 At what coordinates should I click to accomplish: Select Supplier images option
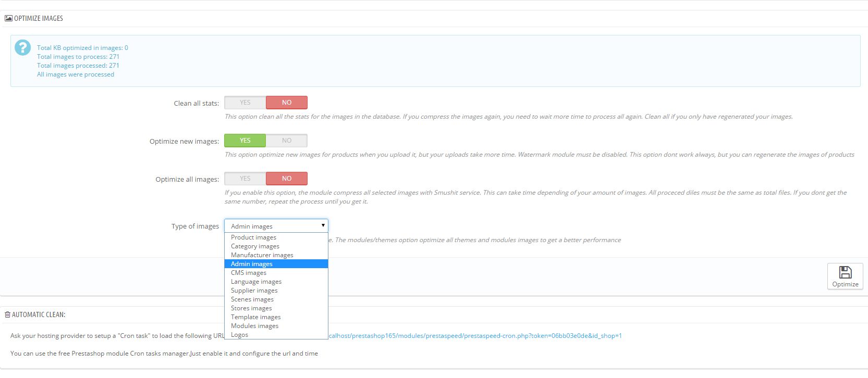(x=276, y=291)
